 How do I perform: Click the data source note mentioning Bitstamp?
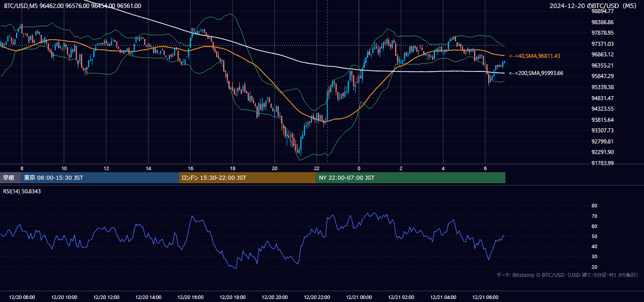[567, 275]
